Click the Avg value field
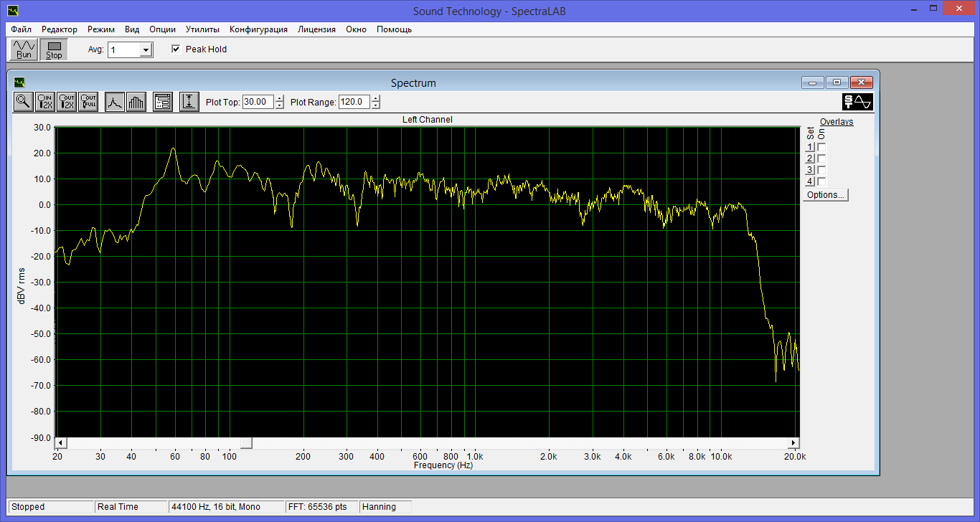Screen dimensions: 980x522 124,49
